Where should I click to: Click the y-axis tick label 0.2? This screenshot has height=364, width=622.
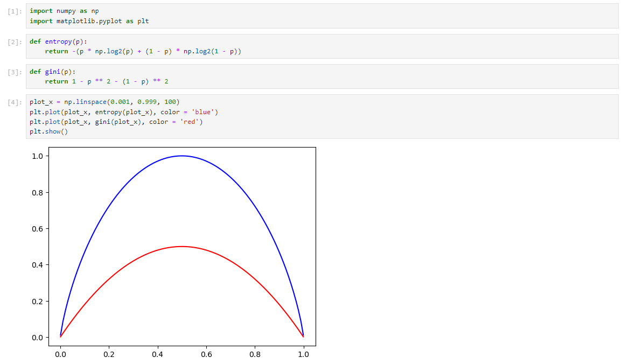point(37,302)
